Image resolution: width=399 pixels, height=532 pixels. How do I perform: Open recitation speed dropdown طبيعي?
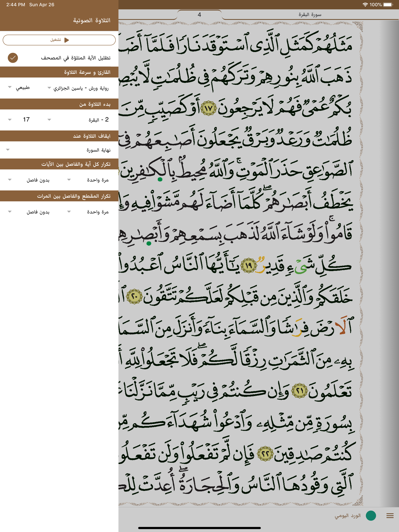19,88
